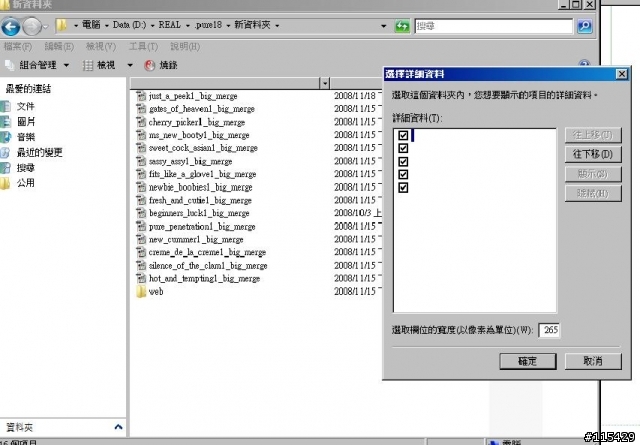Open the 工具(T) menu
This screenshot has height=445, width=640.
click(143, 47)
